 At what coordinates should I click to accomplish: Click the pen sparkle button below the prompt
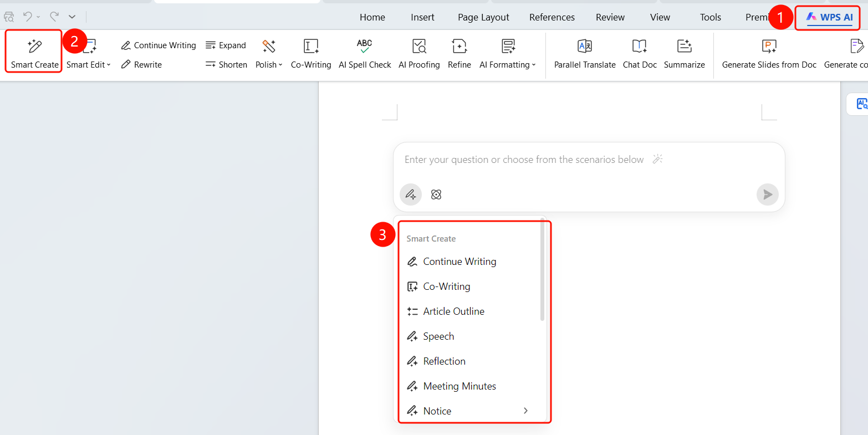click(411, 195)
